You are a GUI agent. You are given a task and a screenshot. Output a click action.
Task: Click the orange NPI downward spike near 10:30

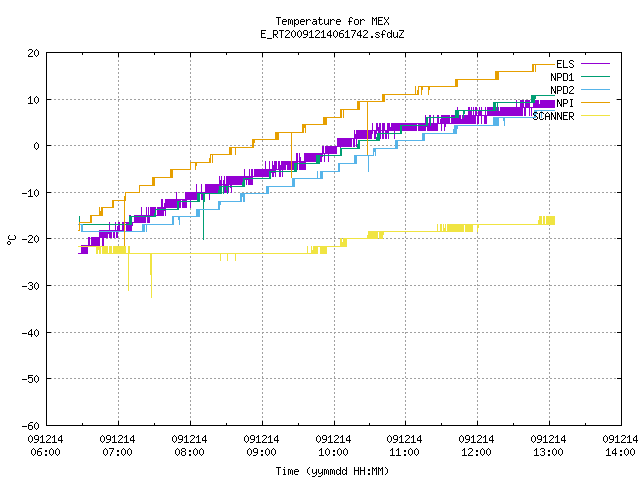(x=367, y=129)
